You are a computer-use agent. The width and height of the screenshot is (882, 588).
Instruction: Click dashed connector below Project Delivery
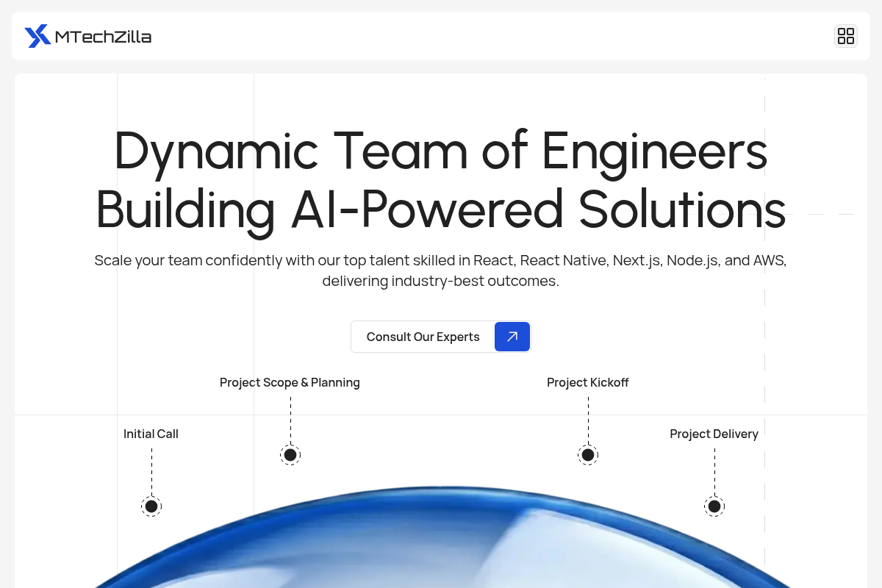714,470
